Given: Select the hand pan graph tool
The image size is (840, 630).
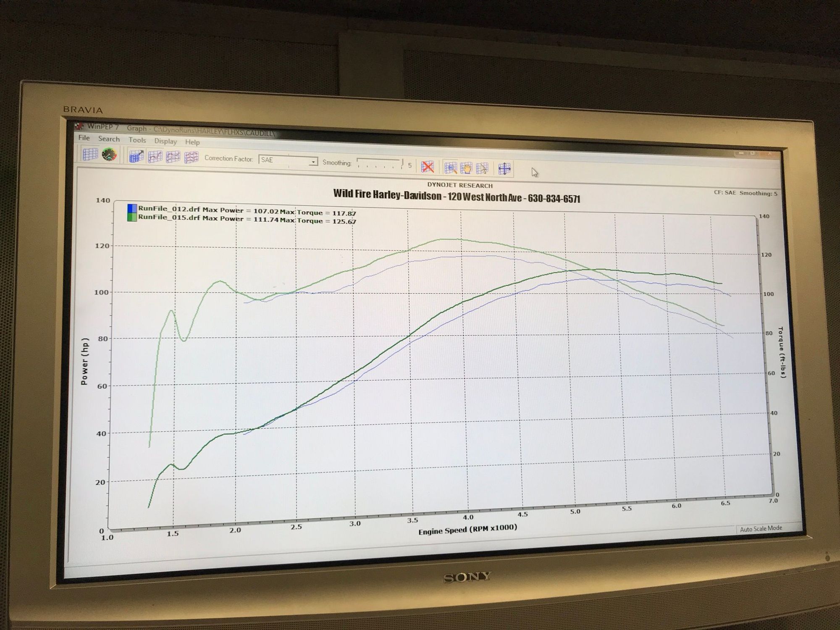Looking at the screenshot, I should coord(466,168).
